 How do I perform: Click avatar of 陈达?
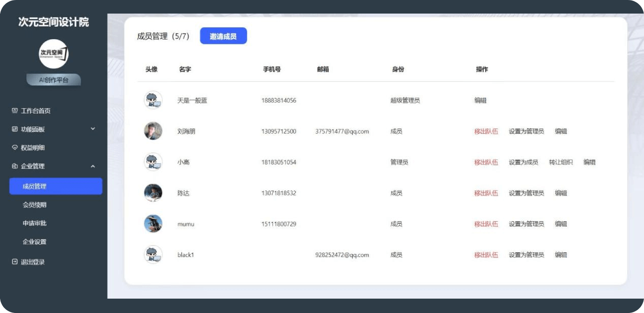pos(153,193)
